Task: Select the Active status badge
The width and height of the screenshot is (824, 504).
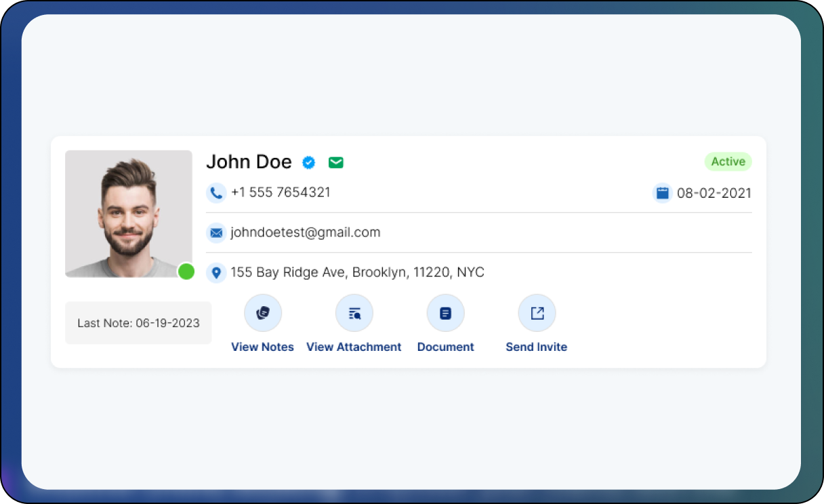Action: pos(728,162)
